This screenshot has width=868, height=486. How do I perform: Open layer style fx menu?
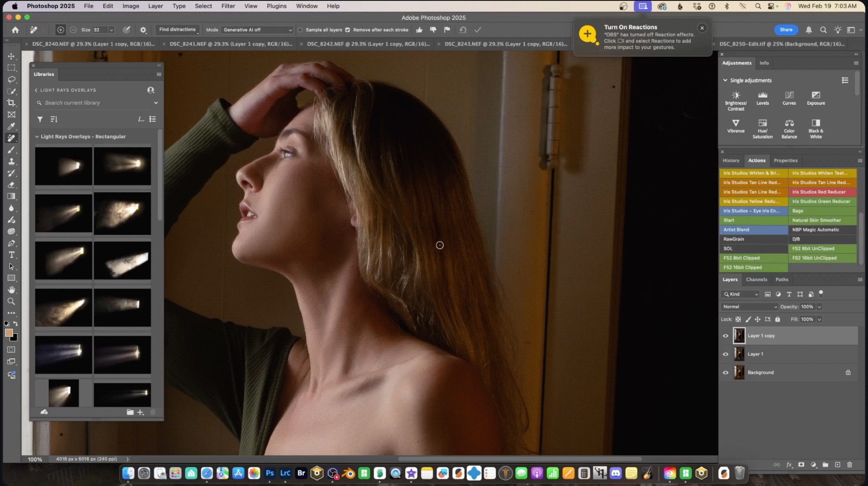(x=789, y=465)
